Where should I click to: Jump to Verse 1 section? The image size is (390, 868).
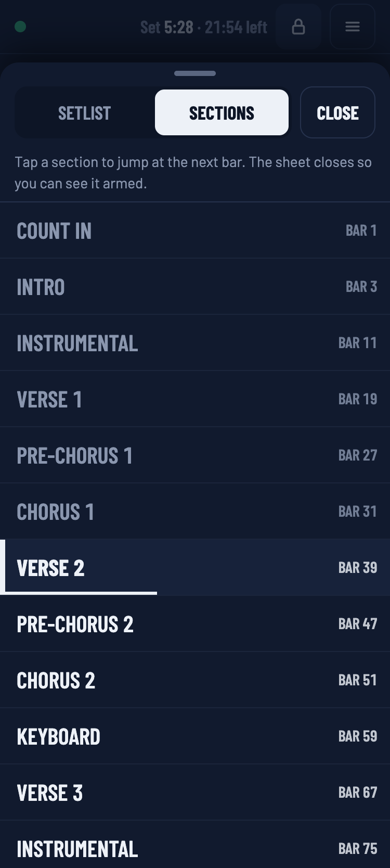195,399
